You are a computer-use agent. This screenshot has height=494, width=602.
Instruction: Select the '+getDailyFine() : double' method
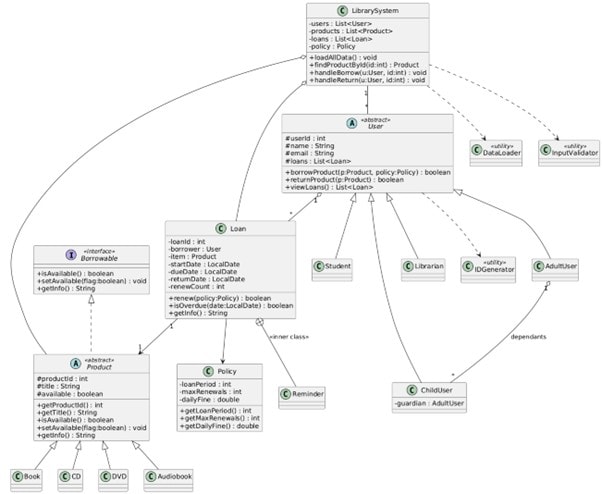point(219,426)
